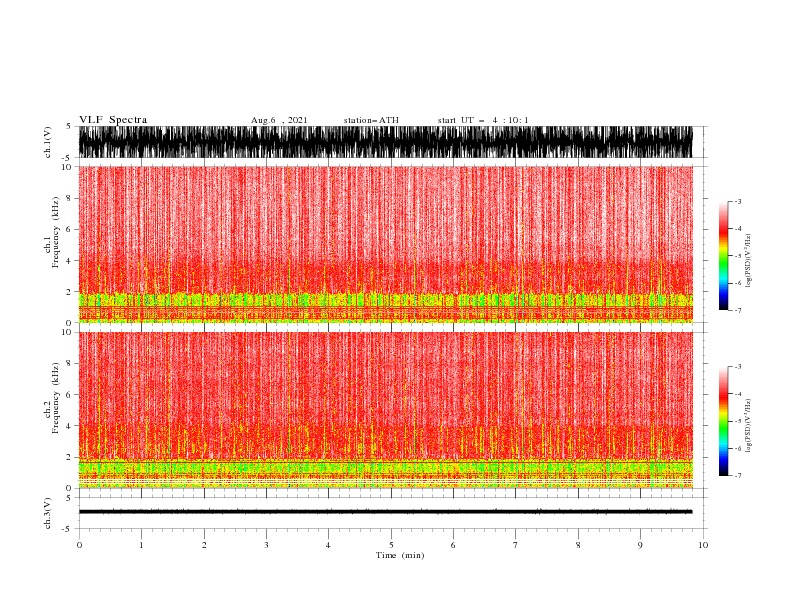Click the time axis tick label "6"

453,545
